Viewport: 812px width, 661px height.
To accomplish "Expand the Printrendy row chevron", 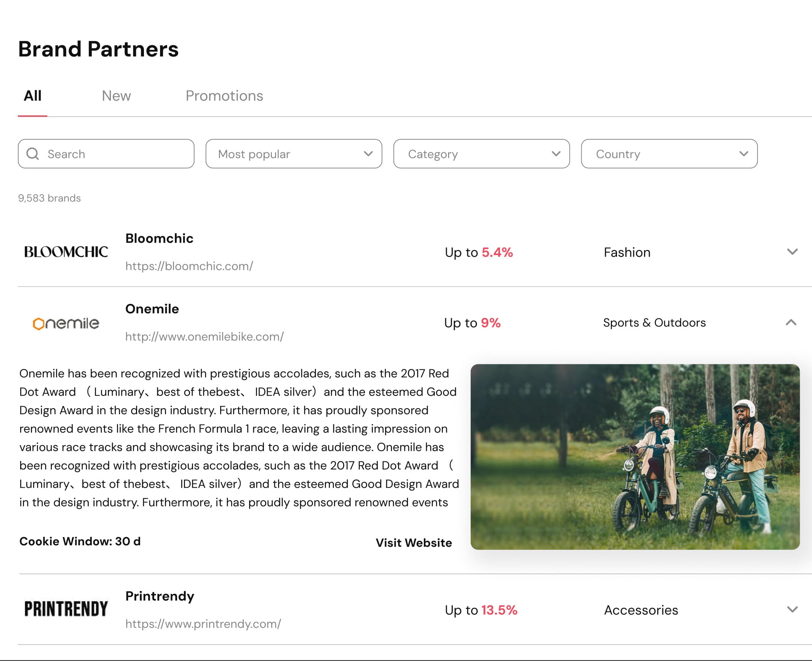I will pos(792,609).
